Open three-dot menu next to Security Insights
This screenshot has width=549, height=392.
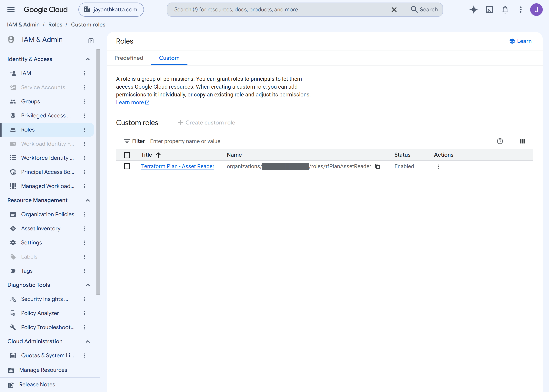(85, 299)
